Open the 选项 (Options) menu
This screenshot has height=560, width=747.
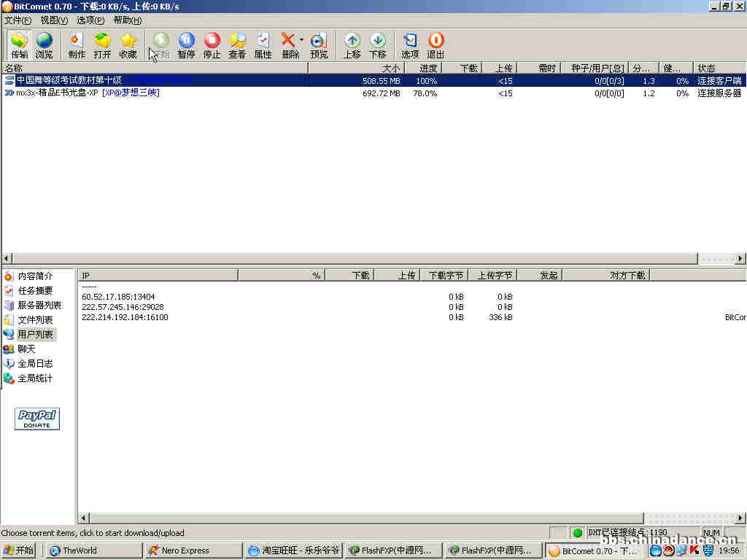(90, 20)
